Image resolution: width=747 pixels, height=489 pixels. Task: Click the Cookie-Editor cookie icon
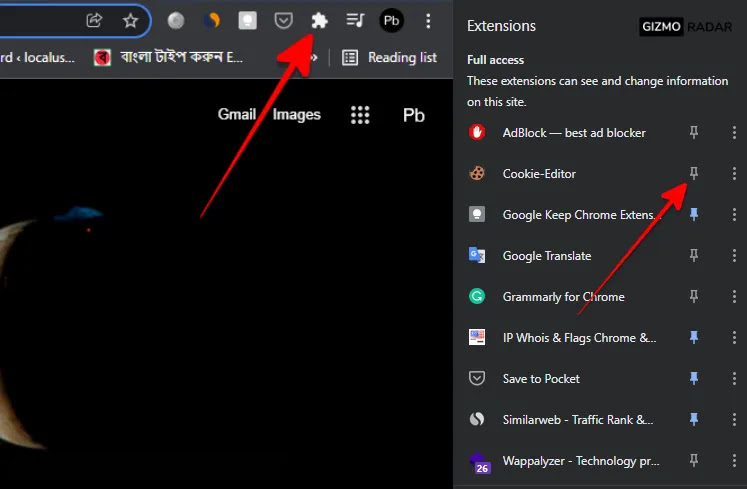(x=477, y=173)
